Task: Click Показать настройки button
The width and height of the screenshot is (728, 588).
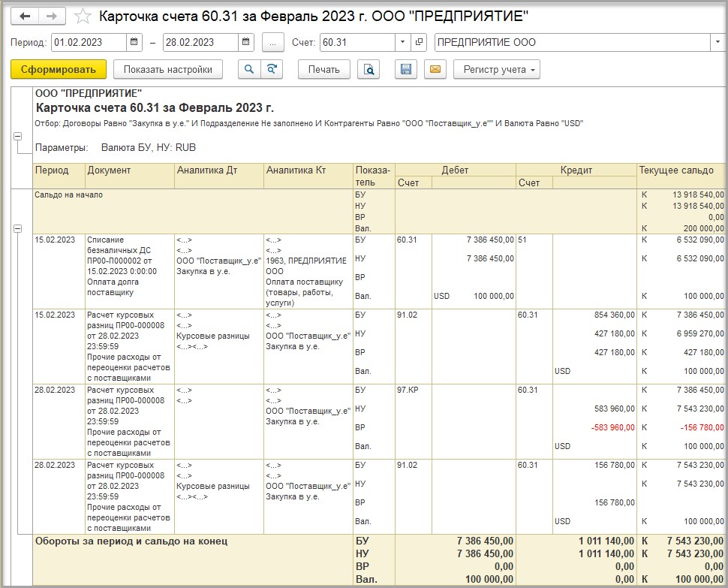Action: coord(168,70)
